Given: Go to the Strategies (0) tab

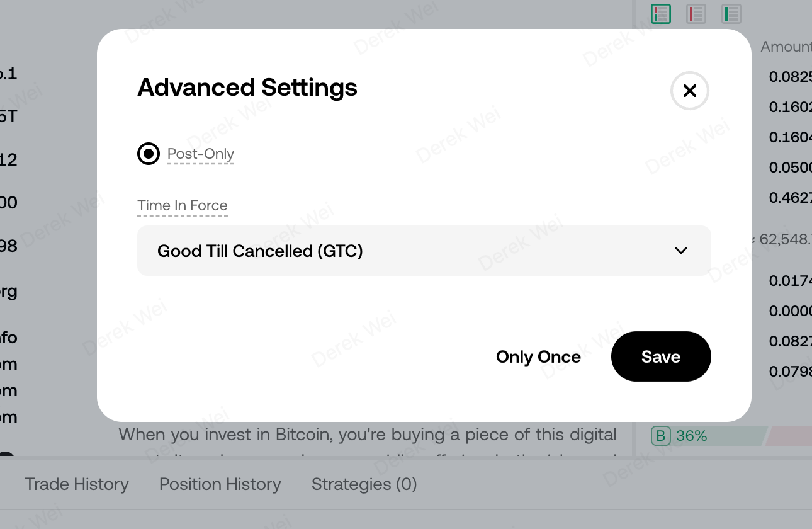Looking at the screenshot, I should click(364, 484).
